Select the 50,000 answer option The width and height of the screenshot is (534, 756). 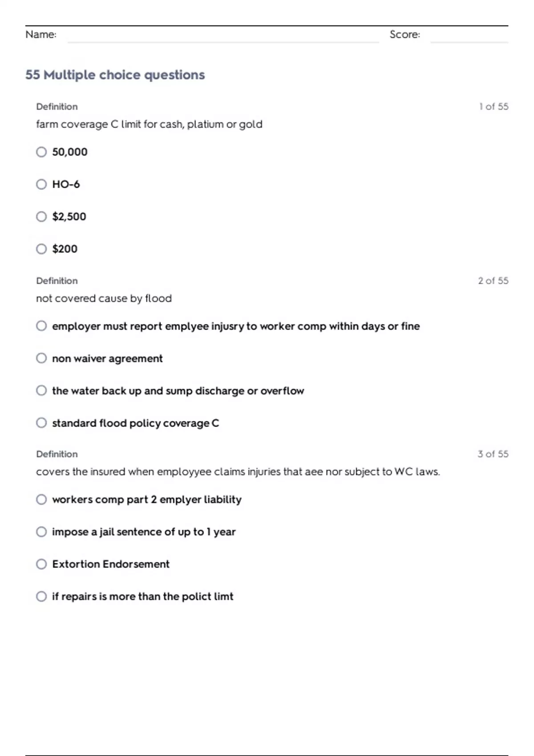click(x=41, y=152)
